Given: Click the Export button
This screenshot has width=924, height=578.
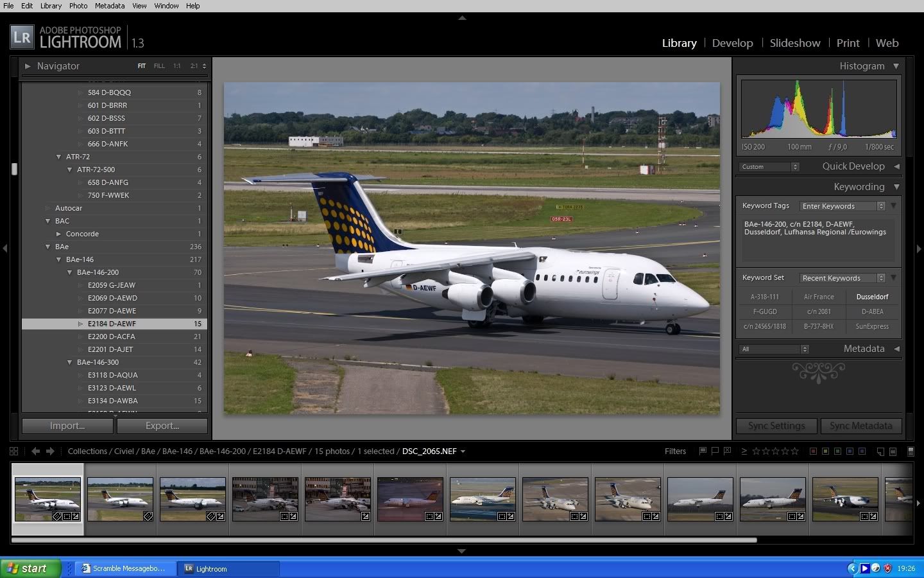Looking at the screenshot, I should pos(162,426).
